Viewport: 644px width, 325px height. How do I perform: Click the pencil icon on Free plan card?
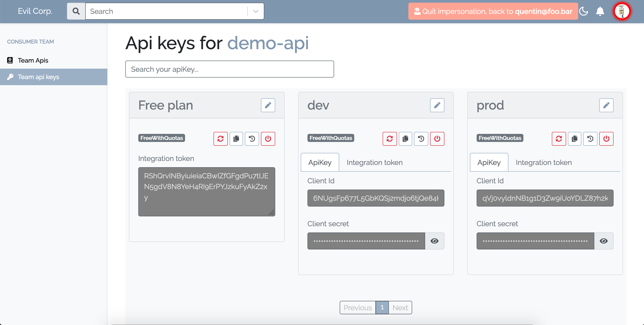[x=268, y=105]
